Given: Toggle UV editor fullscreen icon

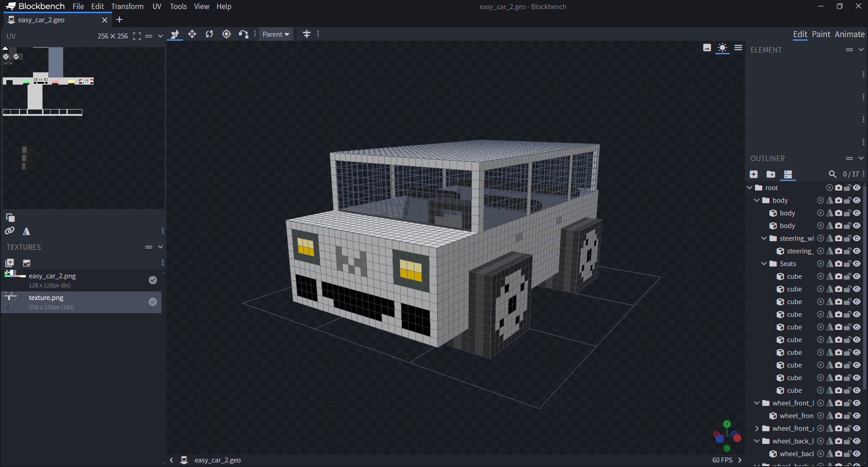Looking at the screenshot, I should click(x=137, y=36).
